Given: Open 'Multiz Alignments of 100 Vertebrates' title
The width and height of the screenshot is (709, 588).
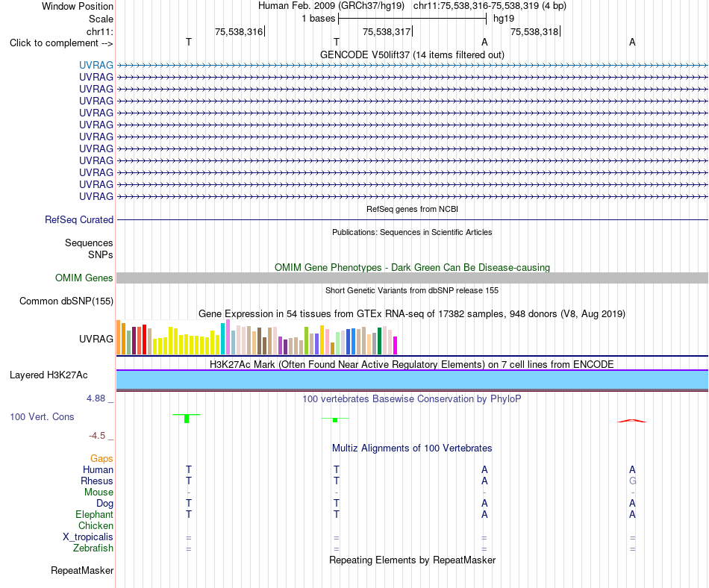Looking at the screenshot, I should click(x=412, y=448).
